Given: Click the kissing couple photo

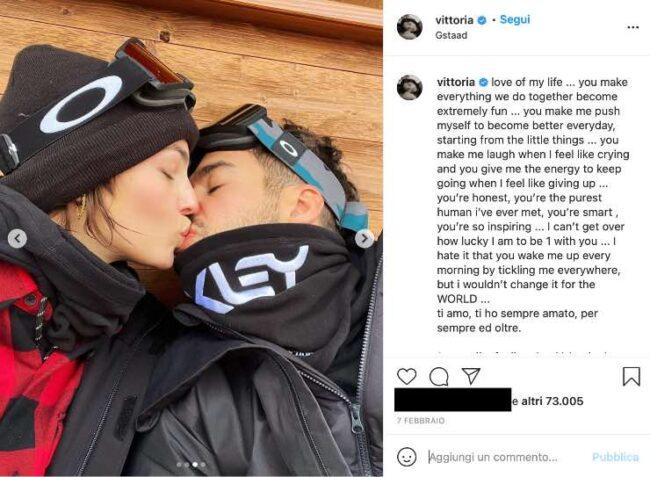Looking at the screenshot, I should coord(191,238).
